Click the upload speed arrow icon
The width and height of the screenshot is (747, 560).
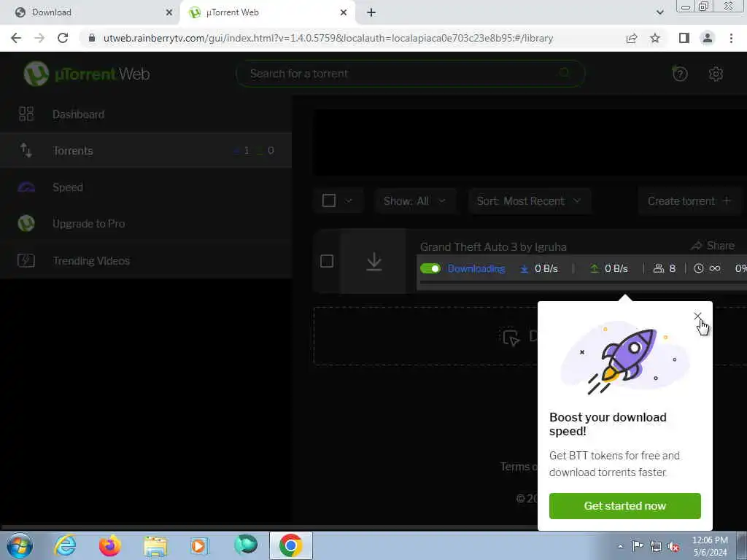(594, 269)
